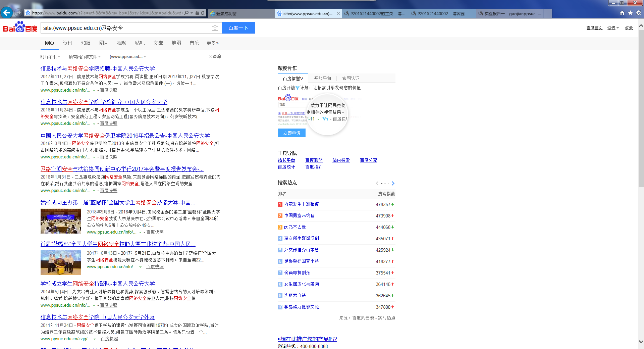This screenshot has height=349, width=644.
Task: Click the vertical page scrollbar thumb
Action: [641, 108]
